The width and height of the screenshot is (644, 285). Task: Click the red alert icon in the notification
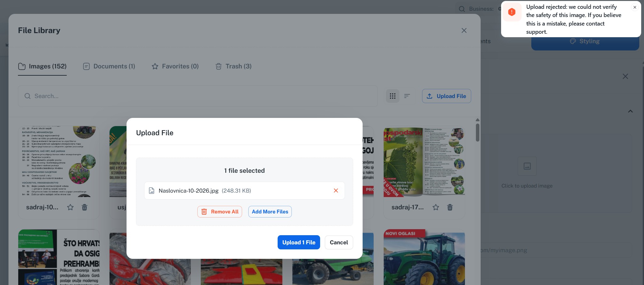click(x=512, y=12)
